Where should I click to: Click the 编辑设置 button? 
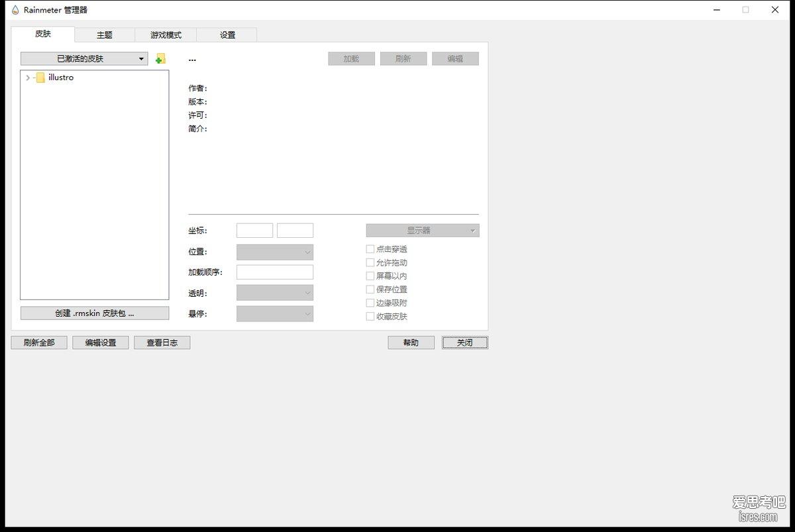[101, 343]
